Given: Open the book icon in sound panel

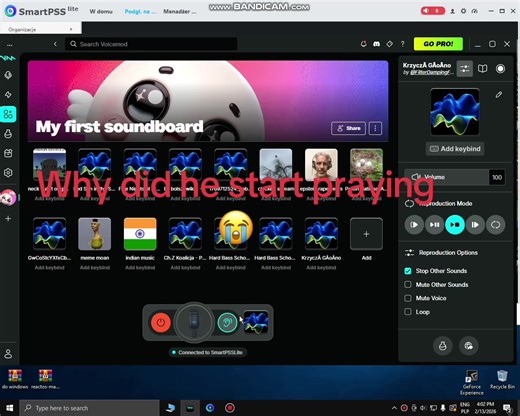Looking at the screenshot, I should [x=482, y=69].
